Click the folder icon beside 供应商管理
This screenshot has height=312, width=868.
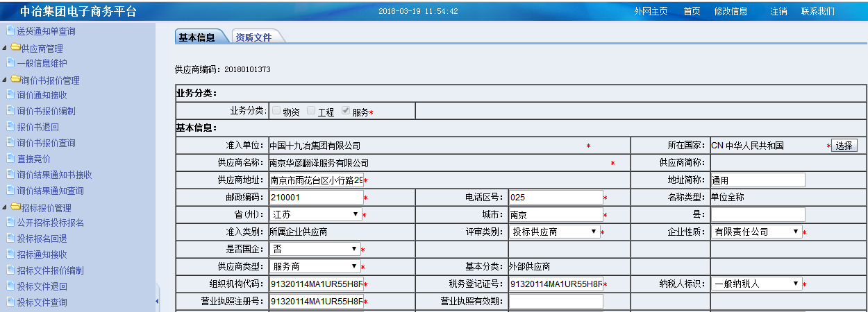(16, 47)
